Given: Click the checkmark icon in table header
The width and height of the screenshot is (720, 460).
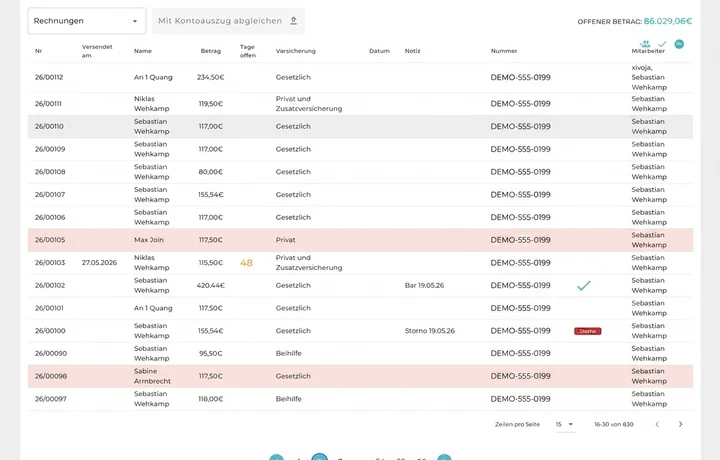Looking at the screenshot, I should (x=662, y=44).
